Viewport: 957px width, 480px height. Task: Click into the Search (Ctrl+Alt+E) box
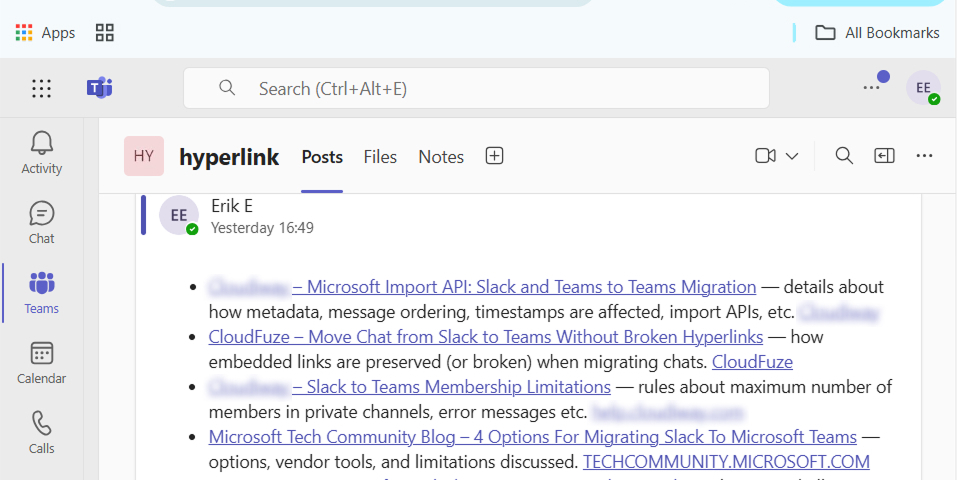(x=476, y=89)
